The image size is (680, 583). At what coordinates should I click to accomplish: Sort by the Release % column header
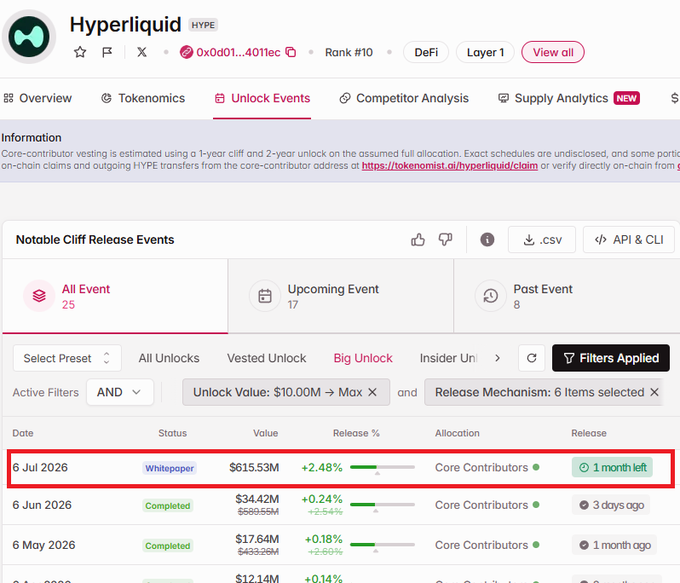click(x=356, y=433)
